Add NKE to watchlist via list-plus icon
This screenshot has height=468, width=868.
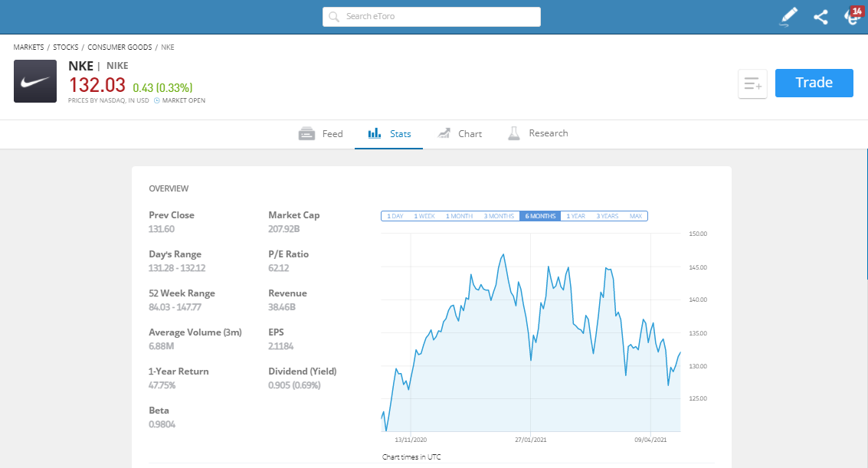[x=752, y=83]
